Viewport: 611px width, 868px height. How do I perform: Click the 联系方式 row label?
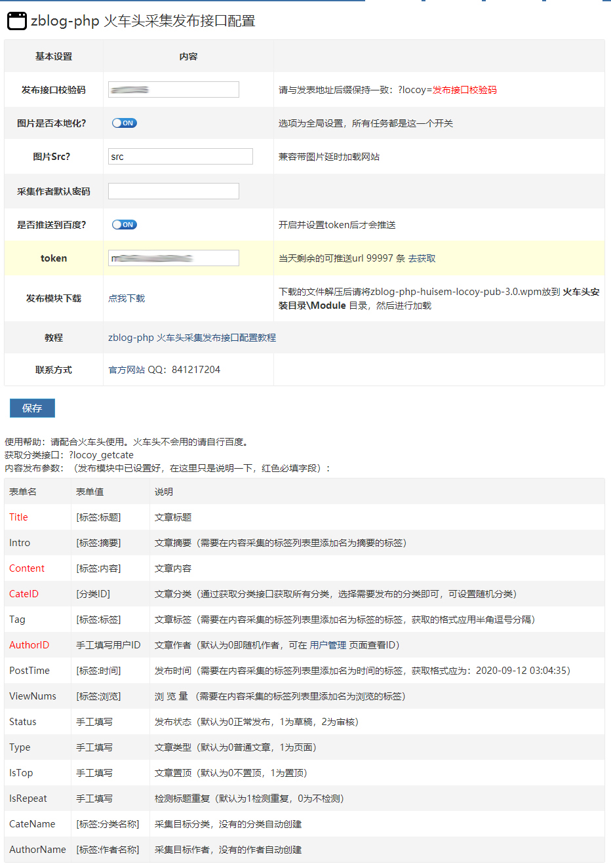click(54, 370)
